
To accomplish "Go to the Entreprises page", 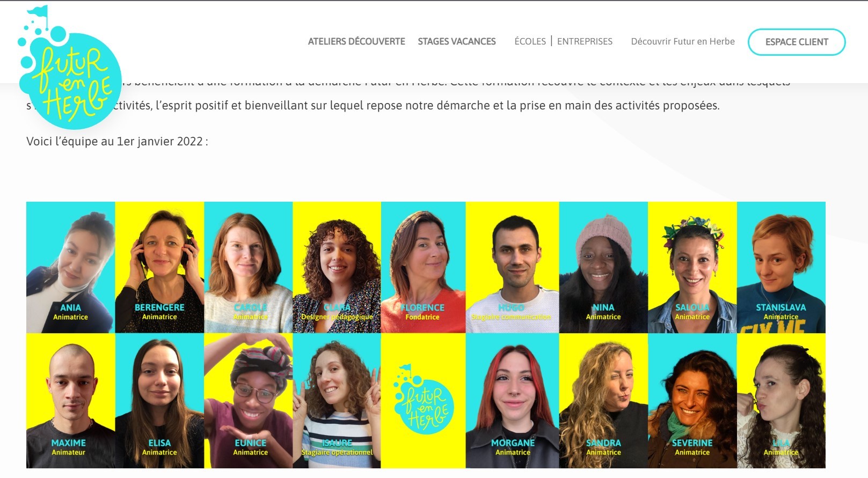I will coord(585,41).
